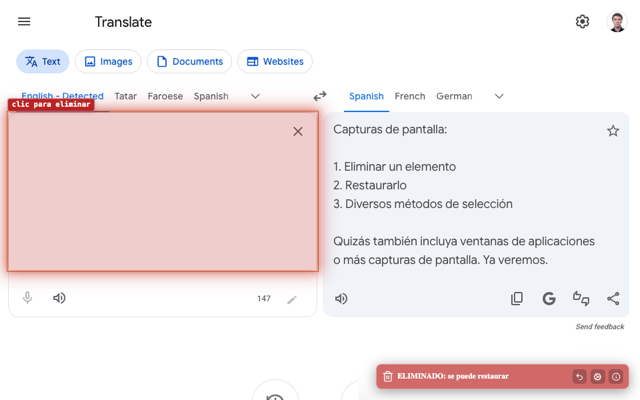Choose Spanish as source language

211,96
